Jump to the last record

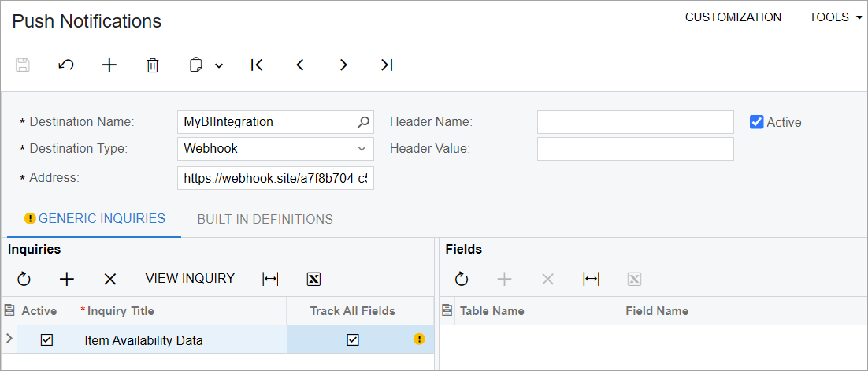click(387, 65)
